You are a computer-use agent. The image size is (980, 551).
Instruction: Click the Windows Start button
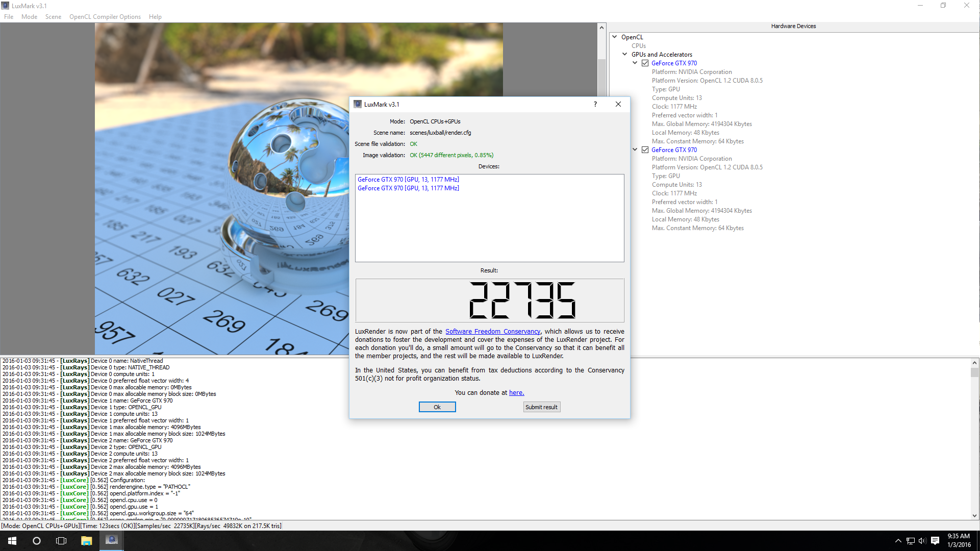(12, 541)
